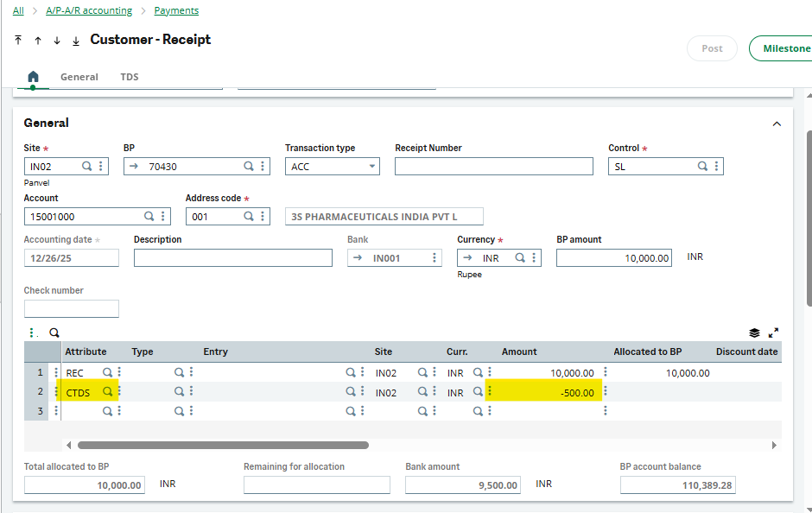Select the home tab icon
Screen dimensions: 812x513
pyautogui.click(x=33, y=76)
